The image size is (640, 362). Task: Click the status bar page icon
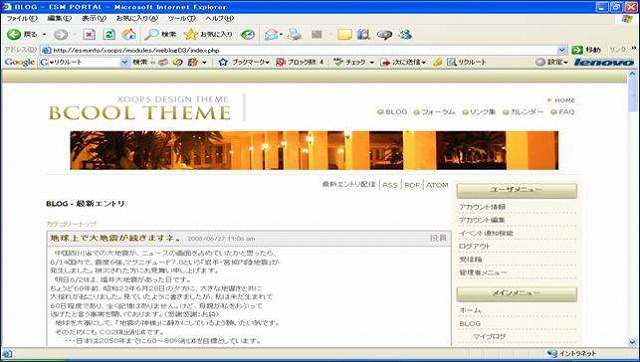tap(7, 353)
